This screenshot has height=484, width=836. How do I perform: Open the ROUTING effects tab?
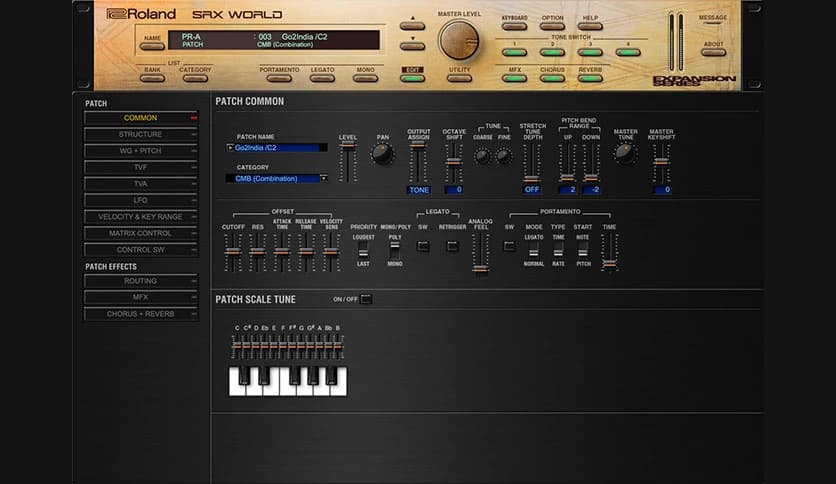[x=141, y=281]
